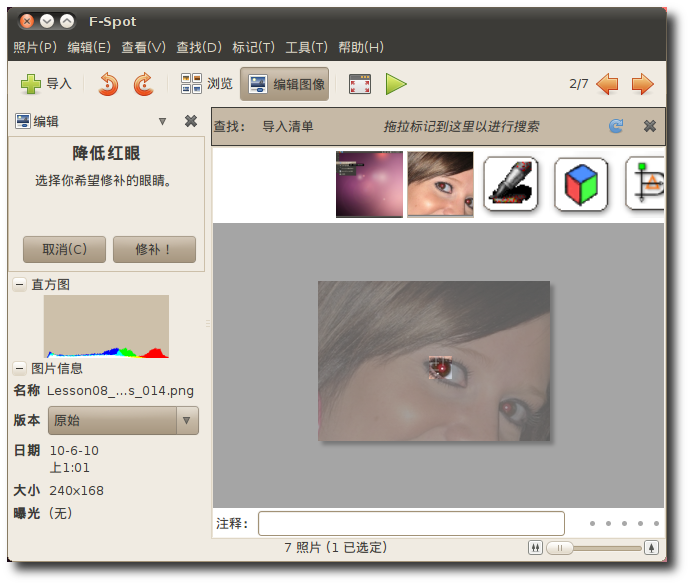
Task: Toggle 编辑图像 edit image mode
Action: [285, 84]
